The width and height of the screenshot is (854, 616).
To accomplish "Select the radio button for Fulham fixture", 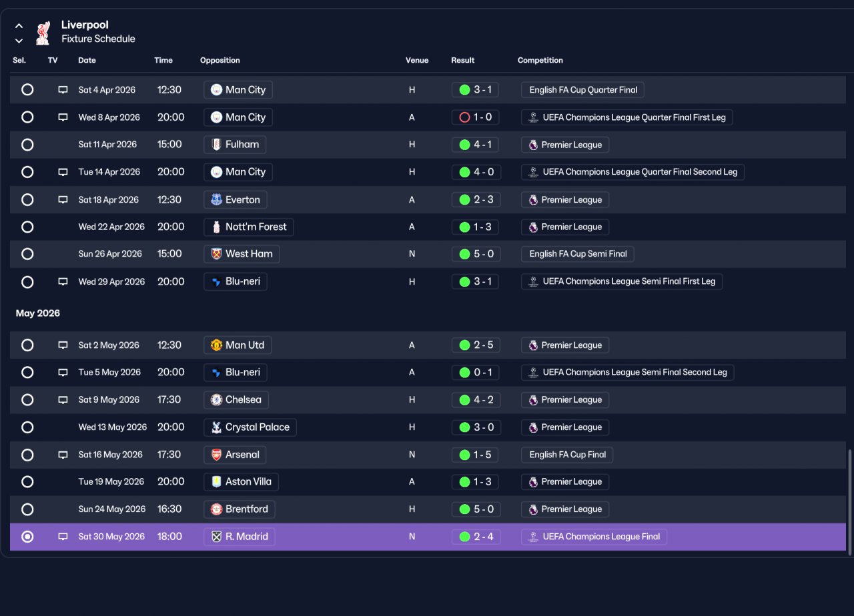I will pos(27,145).
